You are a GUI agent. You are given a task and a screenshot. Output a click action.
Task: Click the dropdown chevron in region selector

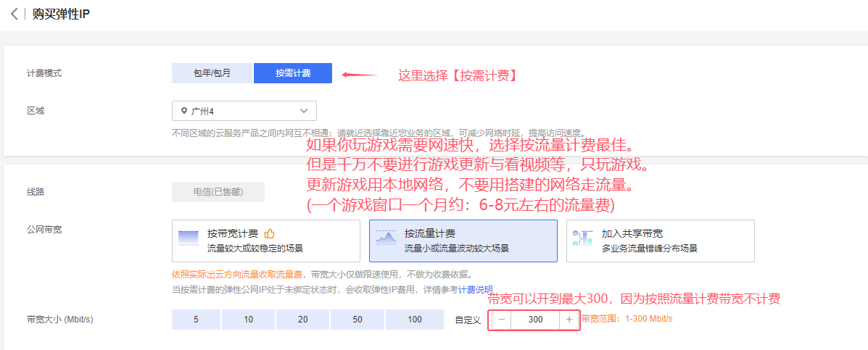(303, 111)
